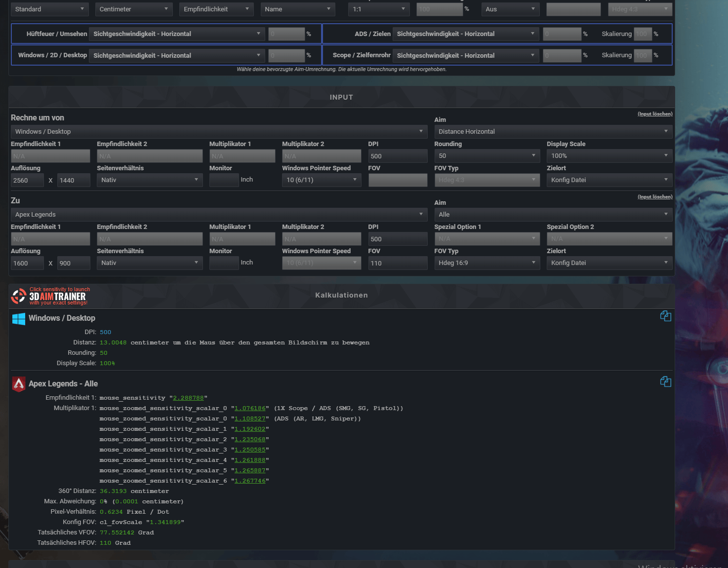Viewport: 728px width, 568px height.
Task: Open the Standard dropdown in the top row
Action: (x=49, y=9)
